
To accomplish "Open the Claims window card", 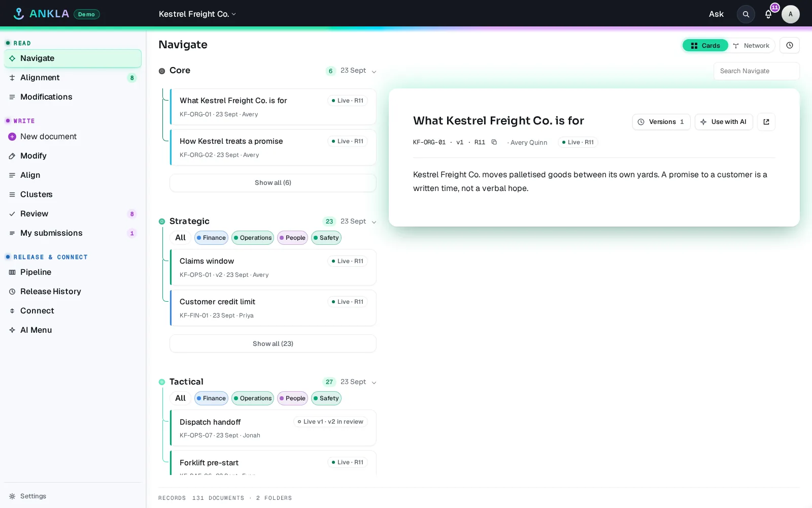I will coord(273,267).
